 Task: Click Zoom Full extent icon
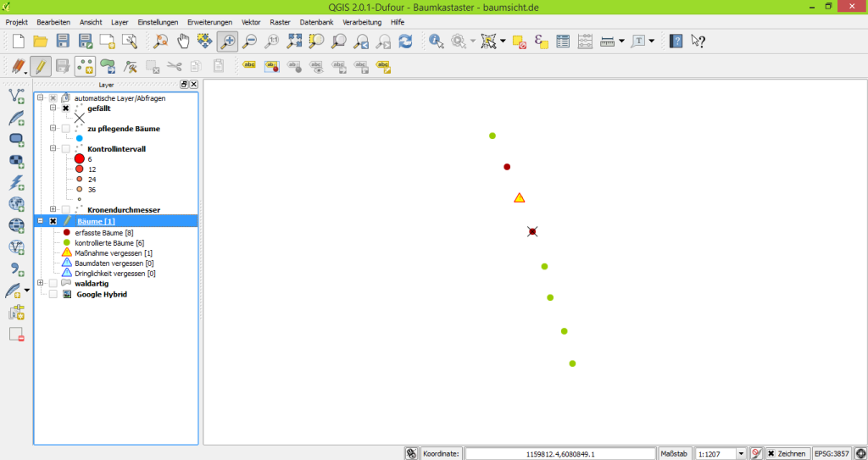point(294,41)
